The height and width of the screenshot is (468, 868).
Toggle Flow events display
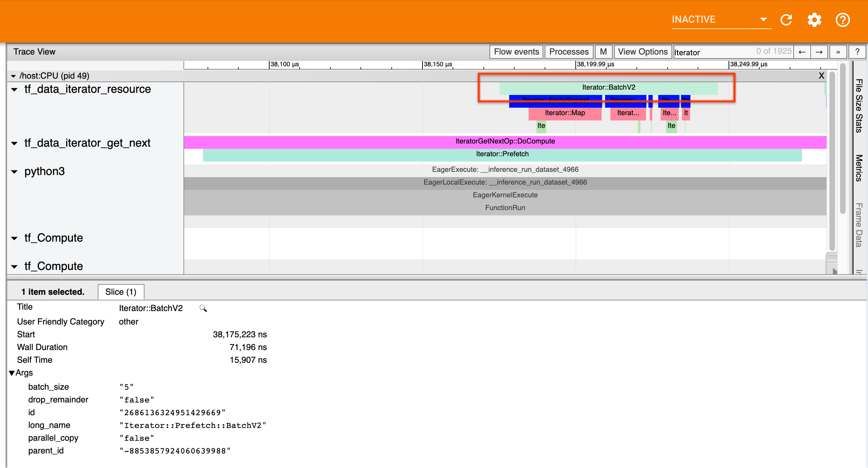tap(516, 52)
